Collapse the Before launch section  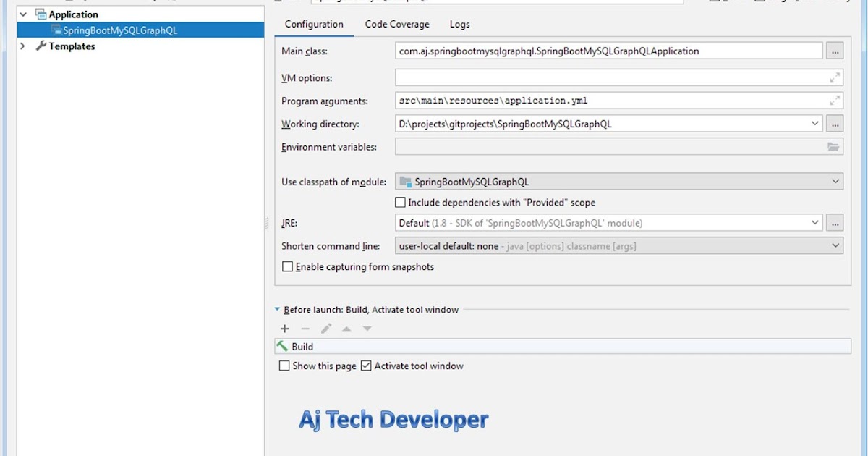click(277, 310)
